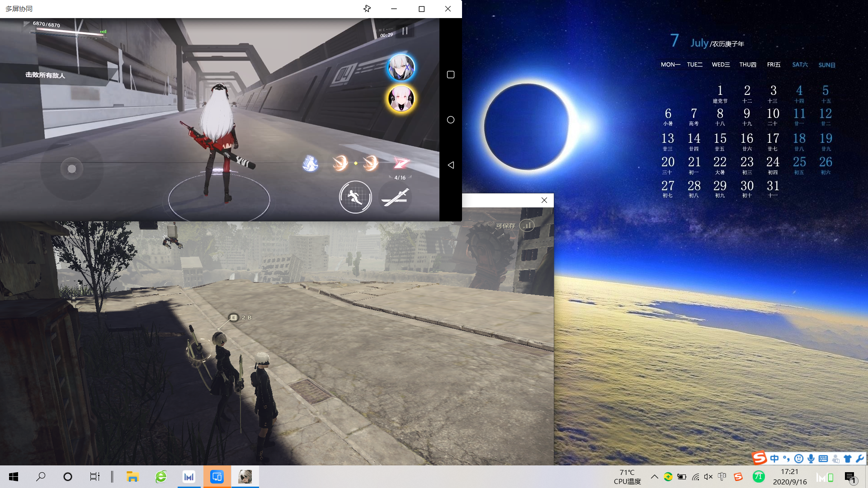Click the IMI battery widget in the tray
868x488 pixels.
click(825, 477)
